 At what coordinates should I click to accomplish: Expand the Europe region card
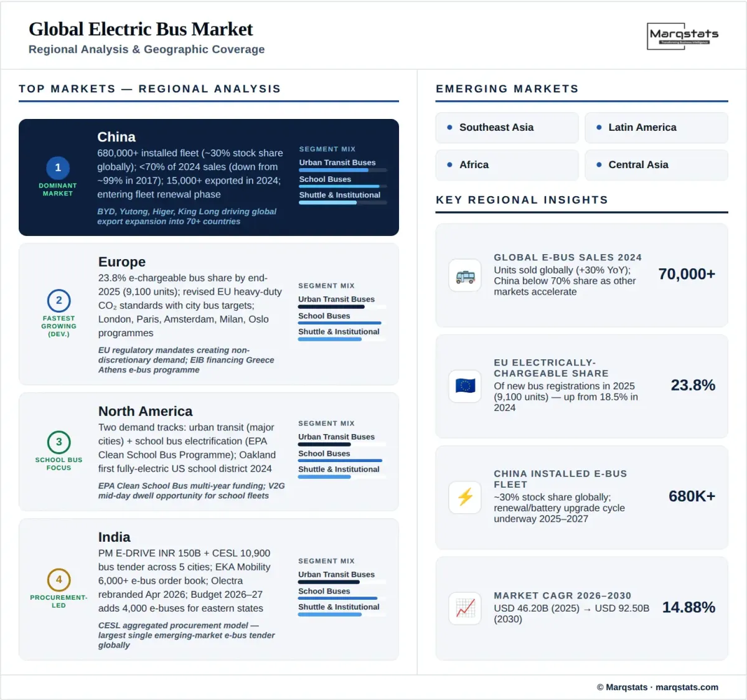[209, 315]
